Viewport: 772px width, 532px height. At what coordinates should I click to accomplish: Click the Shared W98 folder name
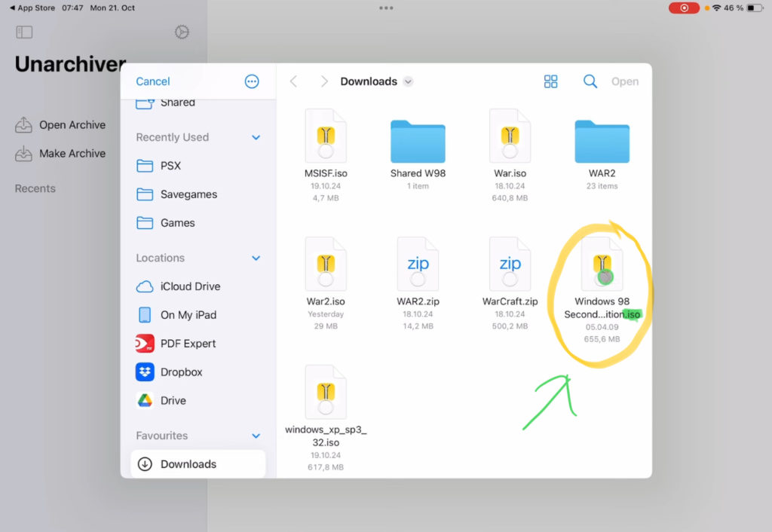[418, 173]
